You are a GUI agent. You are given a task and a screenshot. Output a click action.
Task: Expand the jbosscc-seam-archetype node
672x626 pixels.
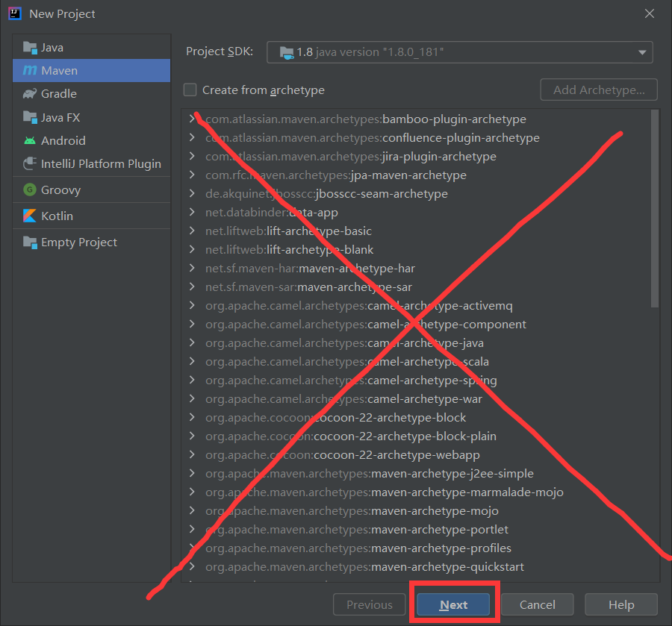tap(192, 193)
